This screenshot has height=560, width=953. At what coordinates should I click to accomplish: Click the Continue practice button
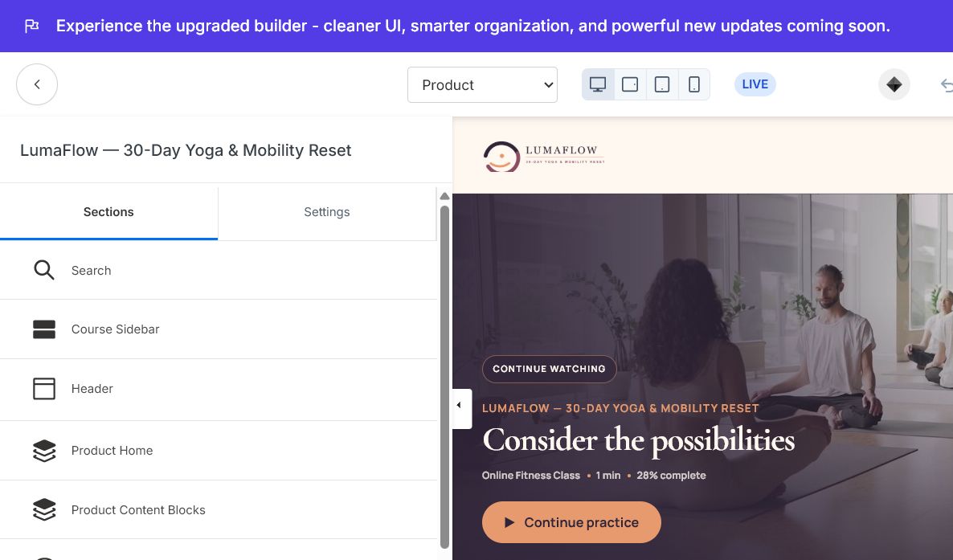571,522
